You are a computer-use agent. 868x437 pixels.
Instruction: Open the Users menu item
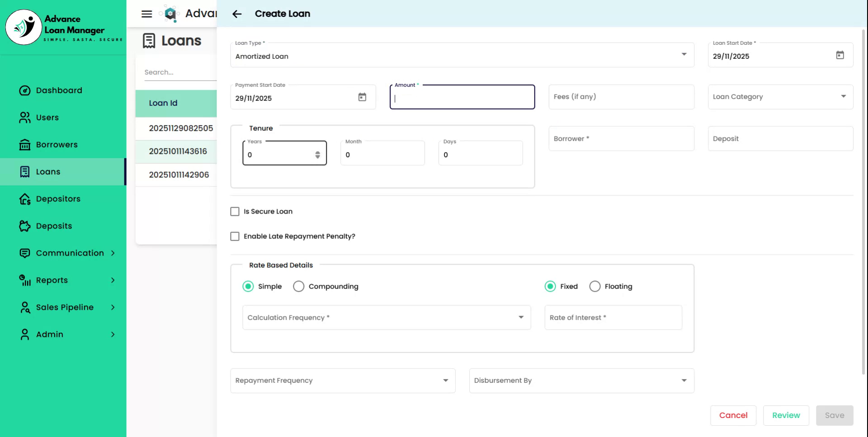tap(47, 118)
